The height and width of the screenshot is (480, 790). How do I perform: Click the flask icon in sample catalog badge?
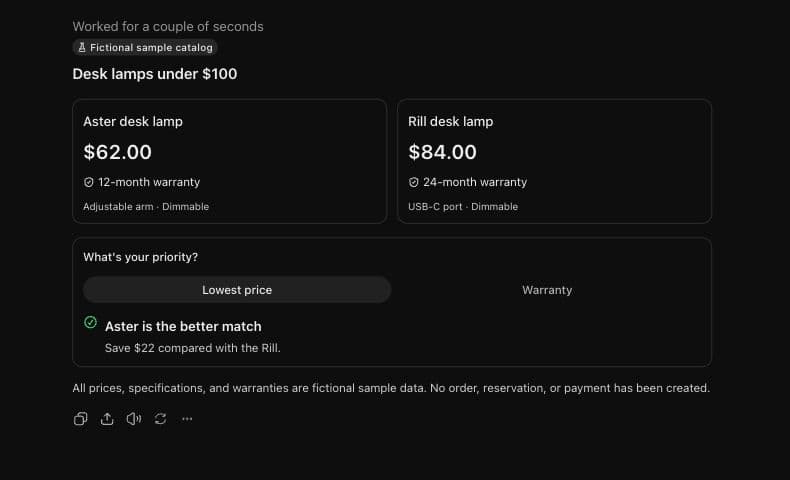tap(82, 47)
